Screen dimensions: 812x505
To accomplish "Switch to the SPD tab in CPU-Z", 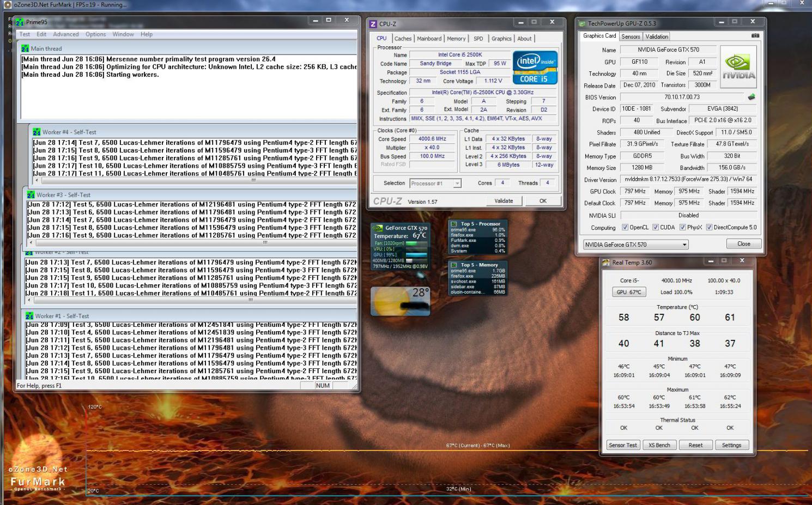I will point(478,39).
